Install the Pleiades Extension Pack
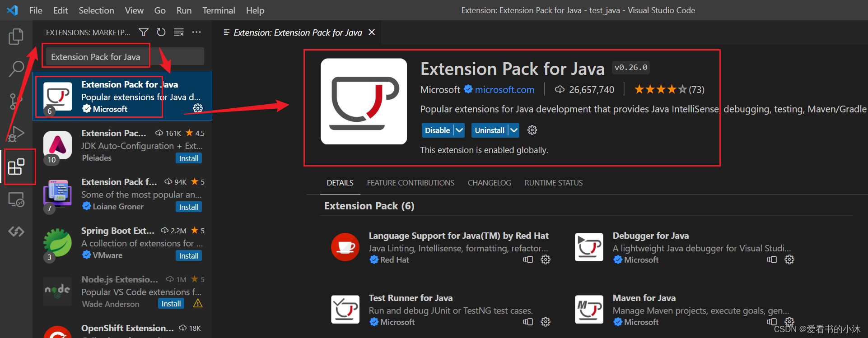 pyautogui.click(x=188, y=158)
